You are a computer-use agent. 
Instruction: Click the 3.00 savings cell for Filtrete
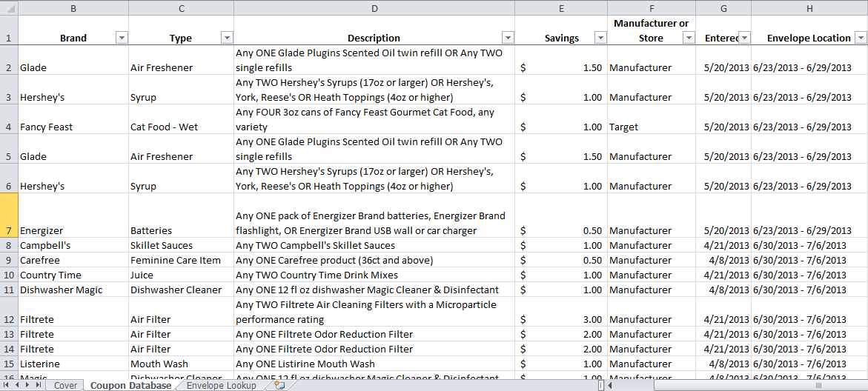(561, 312)
